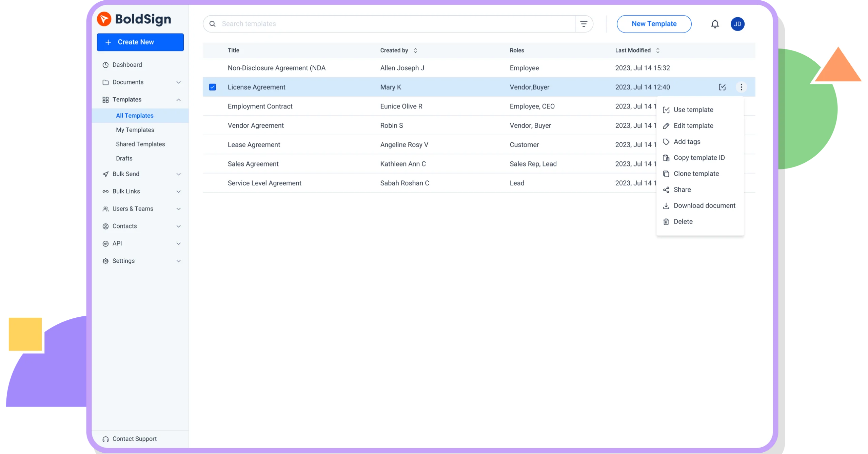Click the Download document icon in the menu
Screen dimensions: 868x454
[666, 205]
